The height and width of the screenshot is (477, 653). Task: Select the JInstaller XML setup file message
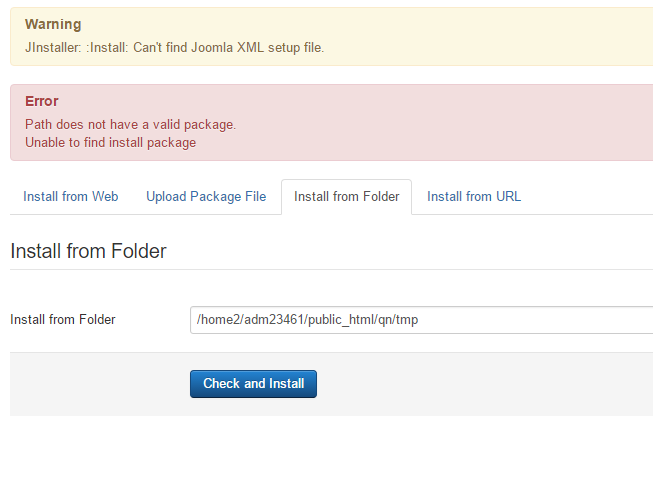(x=174, y=48)
